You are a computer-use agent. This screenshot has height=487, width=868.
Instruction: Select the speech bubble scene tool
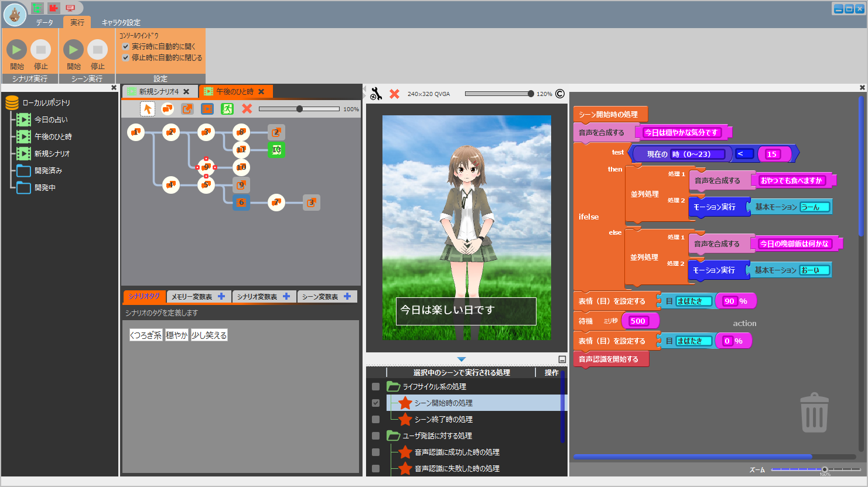168,109
